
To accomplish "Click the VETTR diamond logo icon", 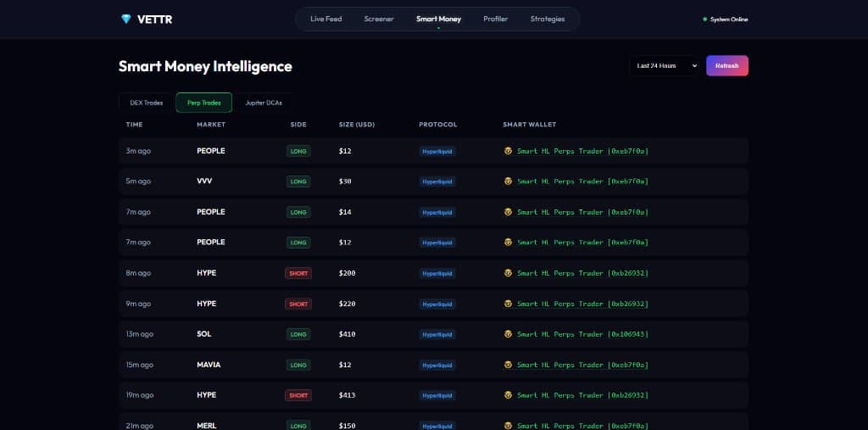I will (x=126, y=19).
